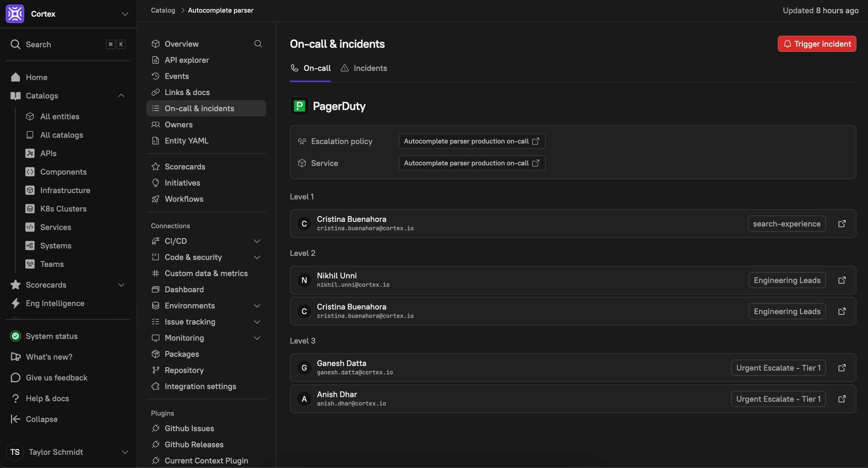Open Github Issues plugin
The height and width of the screenshot is (468, 868).
tap(189, 428)
